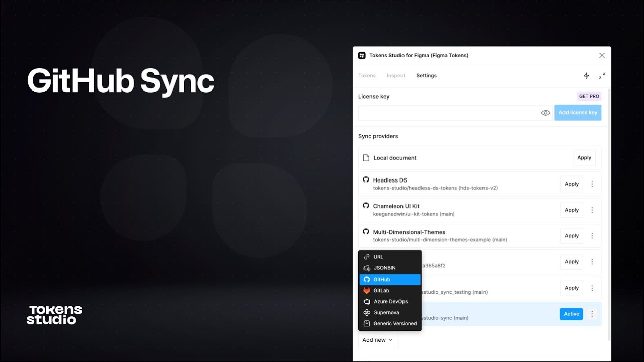This screenshot has width=644, height=362.
Task: Close the Tokens Studio plugin window
Action: click(x=602, y=56)
